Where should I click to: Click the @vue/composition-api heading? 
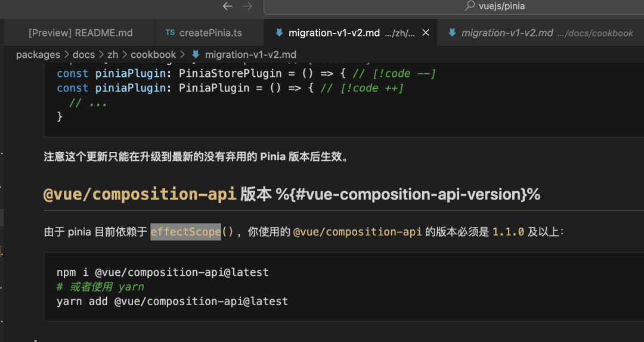(140, 194)
